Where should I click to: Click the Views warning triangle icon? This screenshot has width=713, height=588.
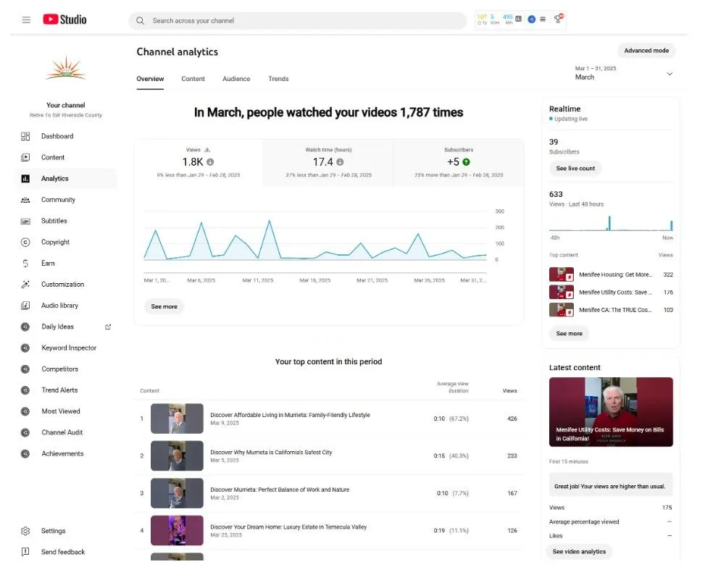tap(207, 150)
